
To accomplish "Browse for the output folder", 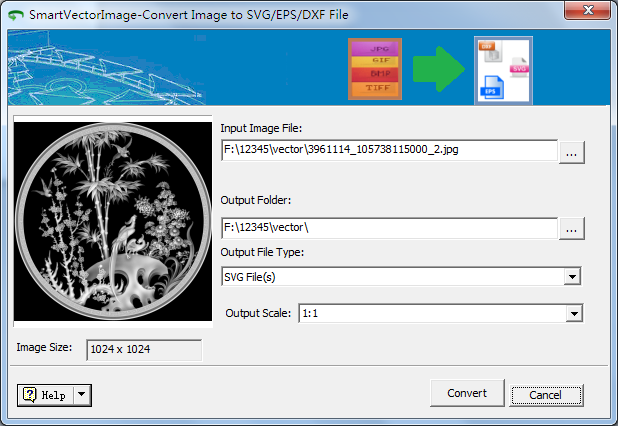I will click(x=571, y=228).
